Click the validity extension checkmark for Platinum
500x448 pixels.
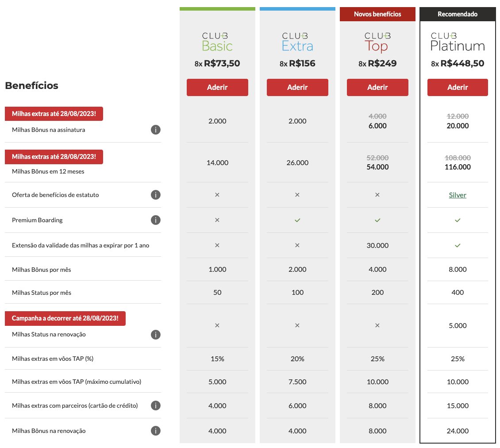pyautogui.click(x=458, y=245)
